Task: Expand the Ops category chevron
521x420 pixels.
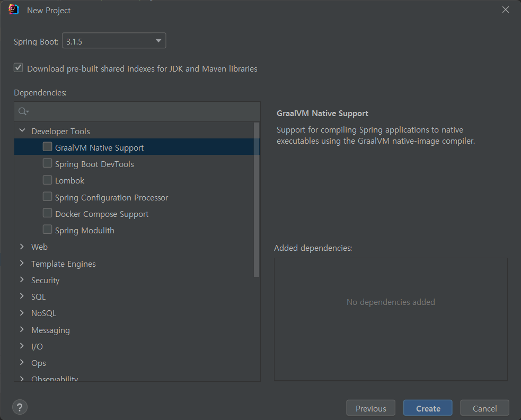Action: click(22, 363)
